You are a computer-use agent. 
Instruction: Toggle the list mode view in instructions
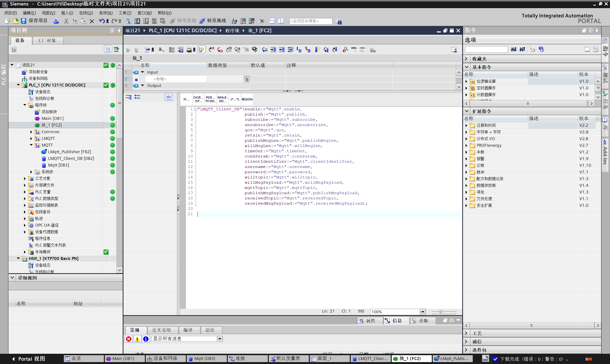(595, 49)
